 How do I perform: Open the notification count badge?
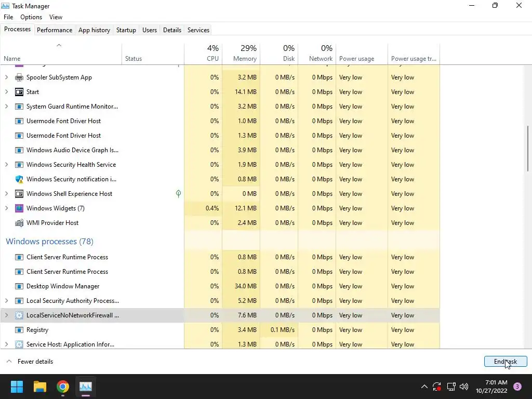click(517, 387)
